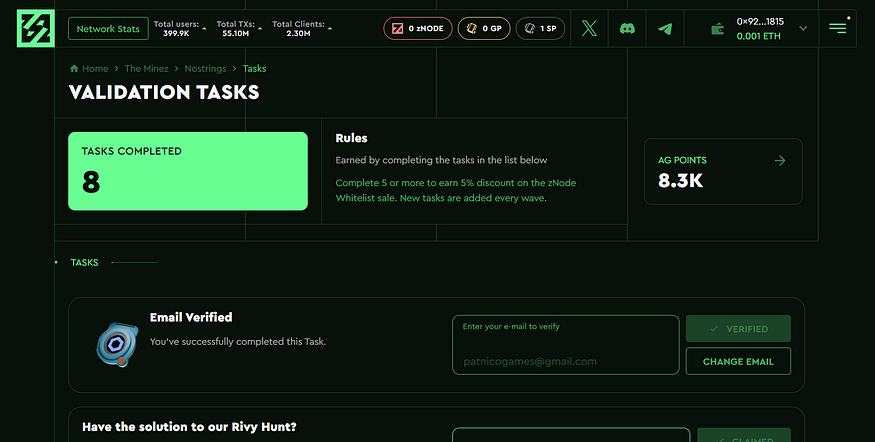
Task: Click Change Email button
Action: (x=738, y=361)
